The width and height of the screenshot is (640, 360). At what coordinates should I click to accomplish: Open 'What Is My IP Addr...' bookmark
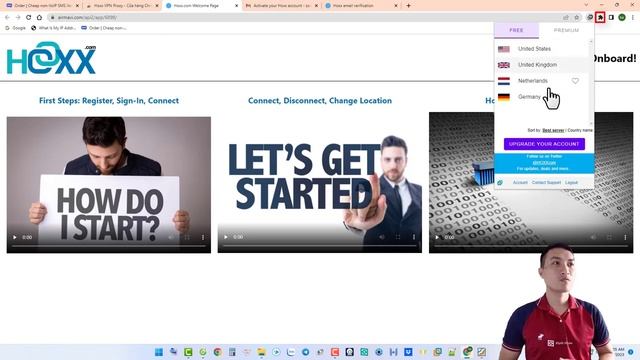click(53, 28)
